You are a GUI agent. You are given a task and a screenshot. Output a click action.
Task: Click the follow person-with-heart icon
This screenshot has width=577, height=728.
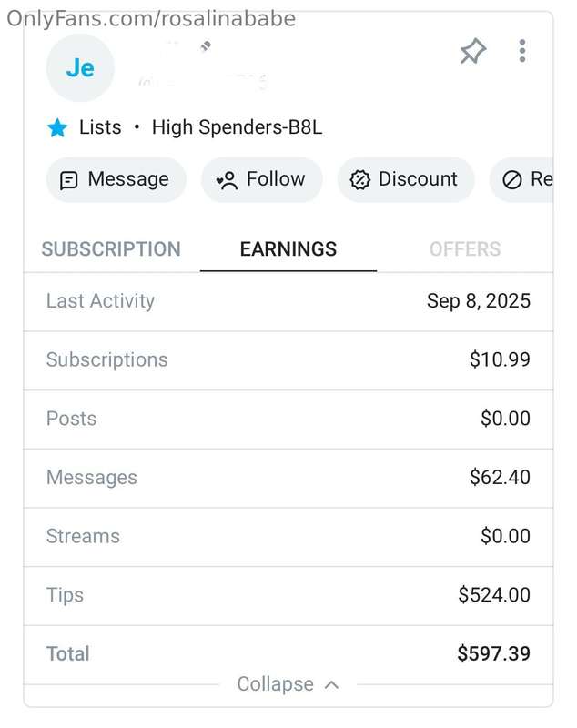coord(227,180)
